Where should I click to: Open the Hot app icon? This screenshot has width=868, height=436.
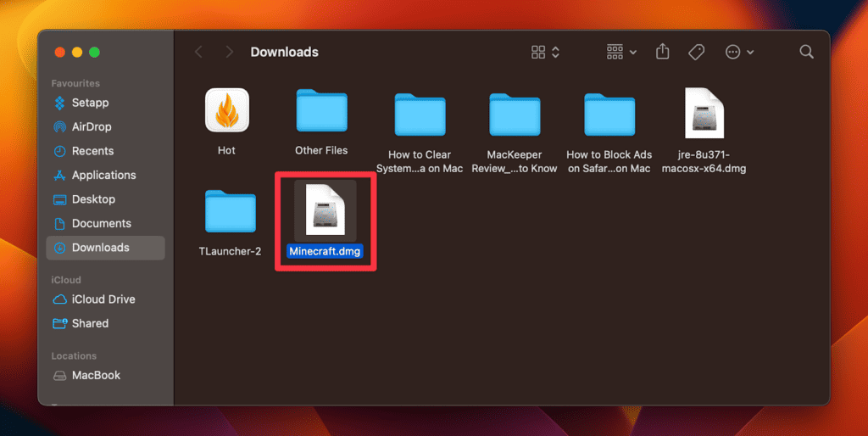pyautogui.click(x=227, y=110)
